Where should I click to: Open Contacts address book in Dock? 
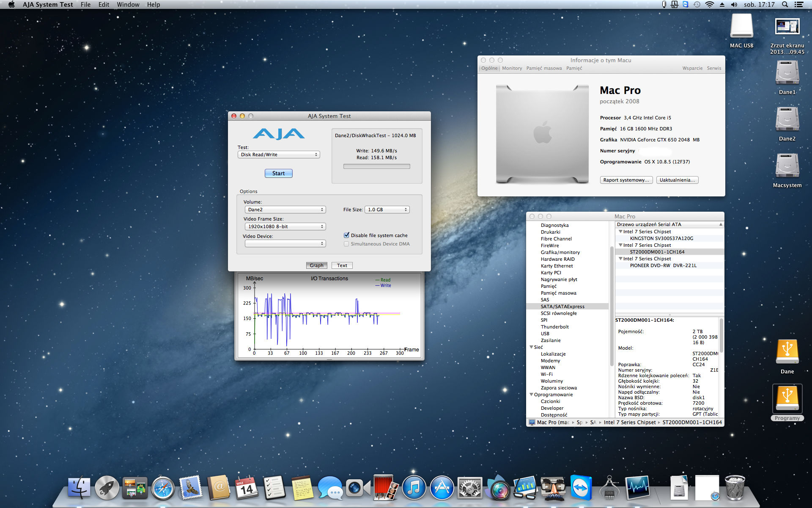point(219,488)
